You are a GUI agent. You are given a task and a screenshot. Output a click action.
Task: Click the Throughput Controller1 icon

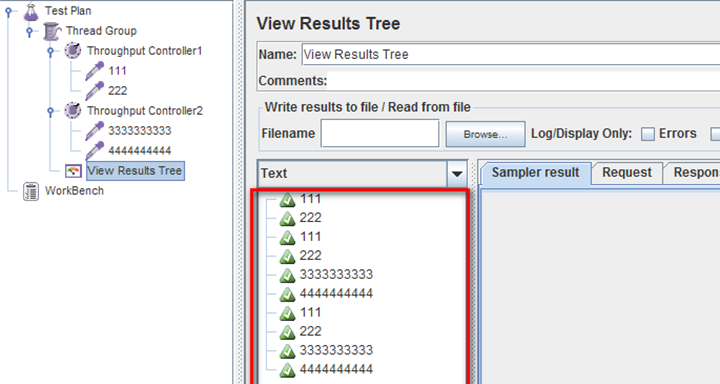click(x=73, y=51)
